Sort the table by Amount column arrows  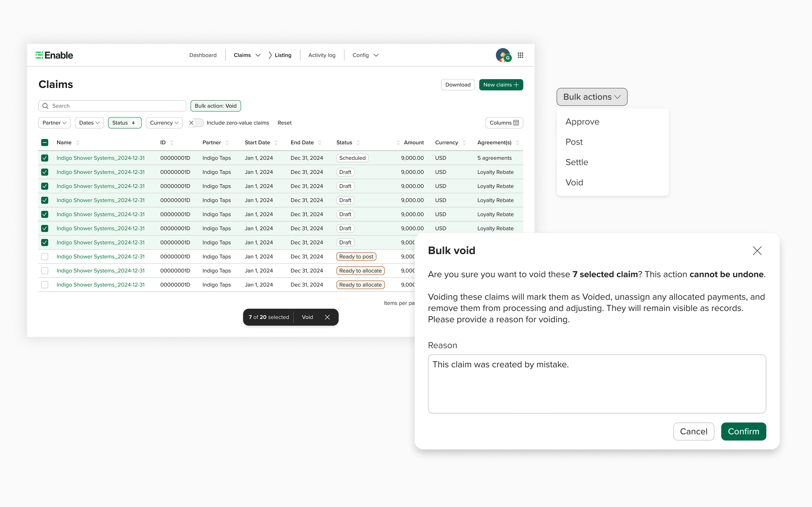398,142
